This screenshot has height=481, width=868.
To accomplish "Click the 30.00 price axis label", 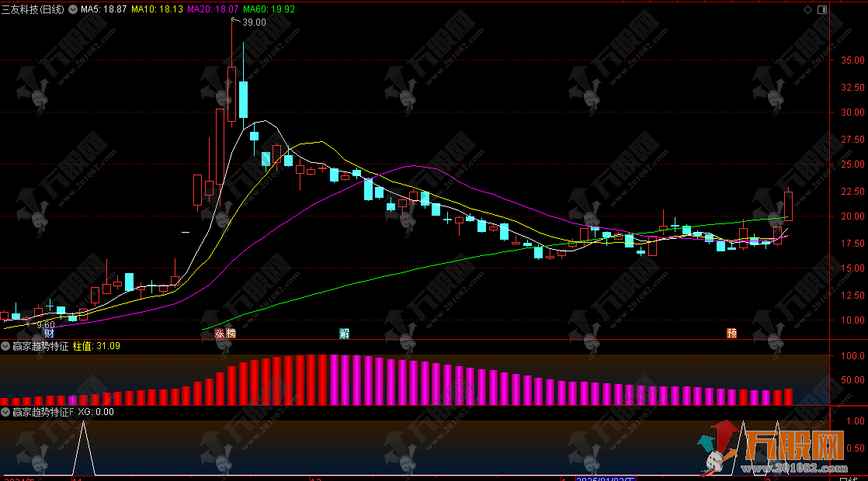I will click(852, 112).
